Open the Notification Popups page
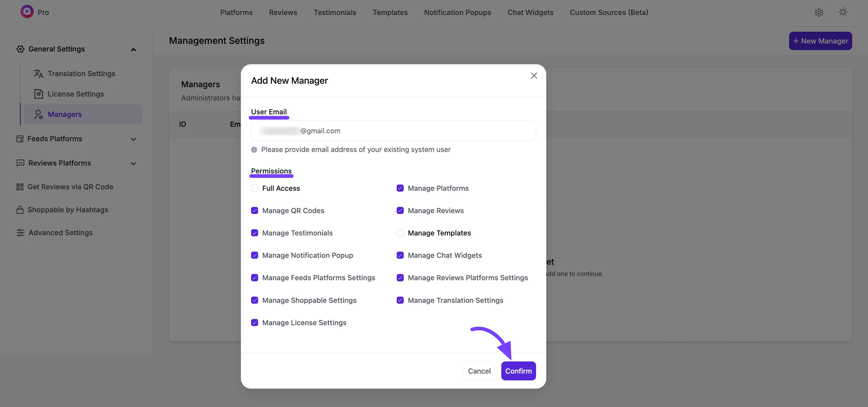This screenshot has height=407, width=868. click(x=457, y=12)
